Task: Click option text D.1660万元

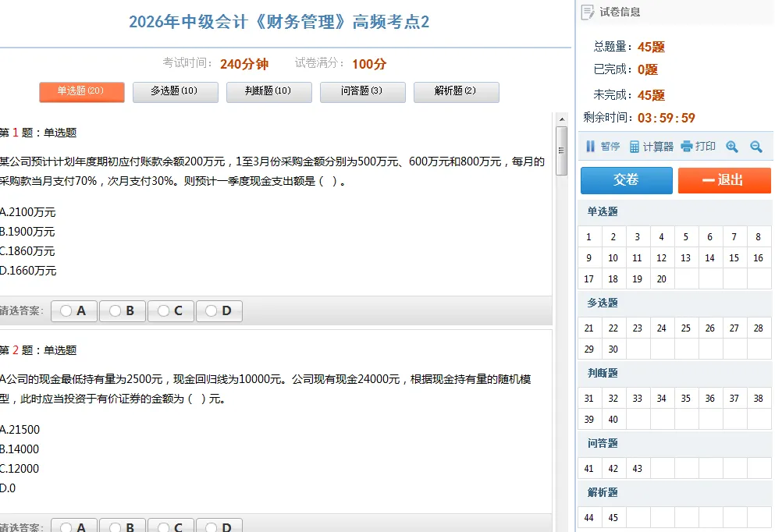Action: coord(28,271)
